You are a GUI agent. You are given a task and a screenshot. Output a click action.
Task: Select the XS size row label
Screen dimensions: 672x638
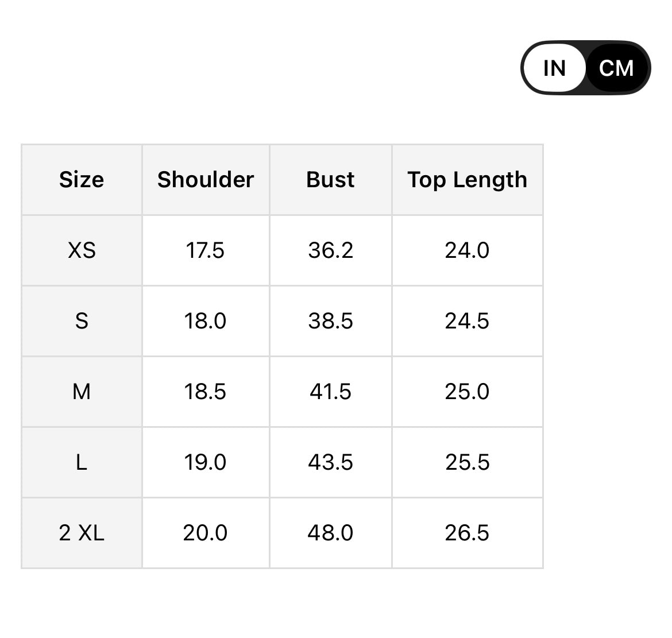click(82, 250)
